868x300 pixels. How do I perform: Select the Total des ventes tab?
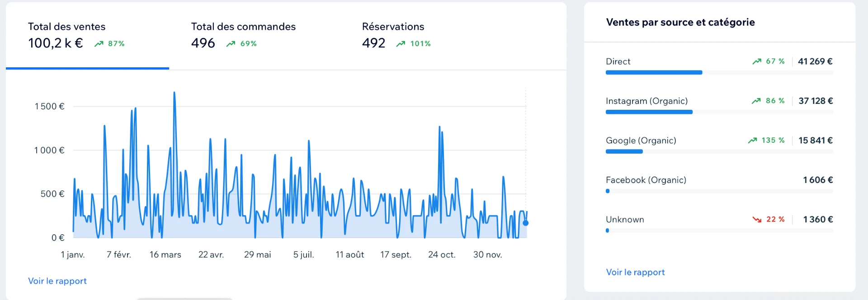point(87,36)
